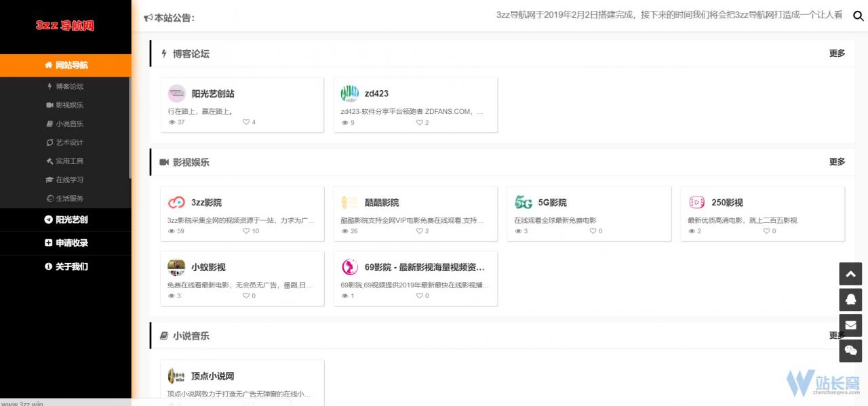Open the 酷酷影院 card title

tap(382, 202)
